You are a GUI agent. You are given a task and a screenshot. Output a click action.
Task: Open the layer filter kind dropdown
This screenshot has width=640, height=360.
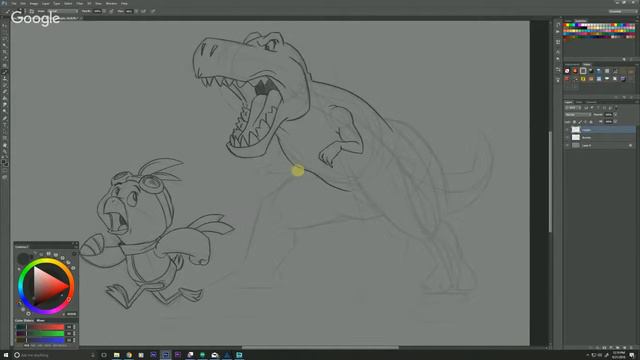[572, 108]
